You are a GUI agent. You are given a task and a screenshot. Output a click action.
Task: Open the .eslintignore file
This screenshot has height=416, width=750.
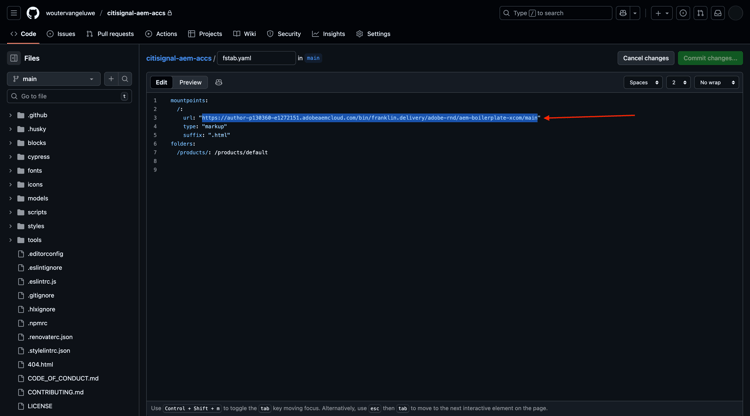pyautogui.click(x=44, y=268)
